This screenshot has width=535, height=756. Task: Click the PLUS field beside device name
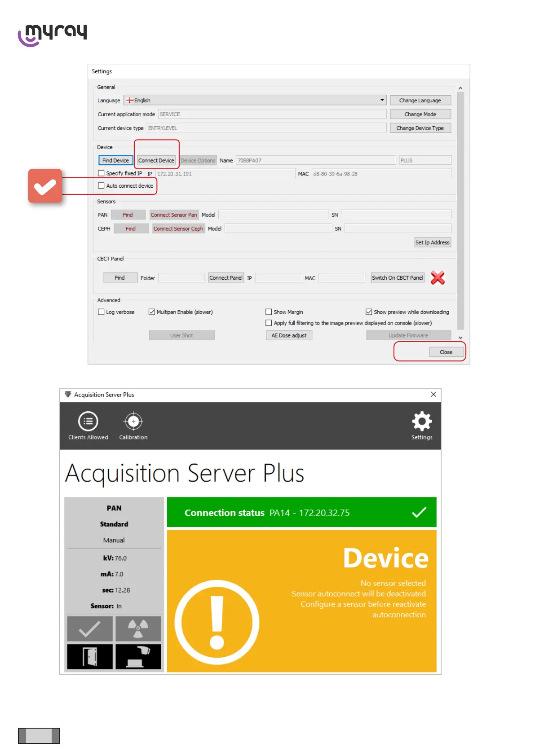pyautogui.click(x=425, y=160)
